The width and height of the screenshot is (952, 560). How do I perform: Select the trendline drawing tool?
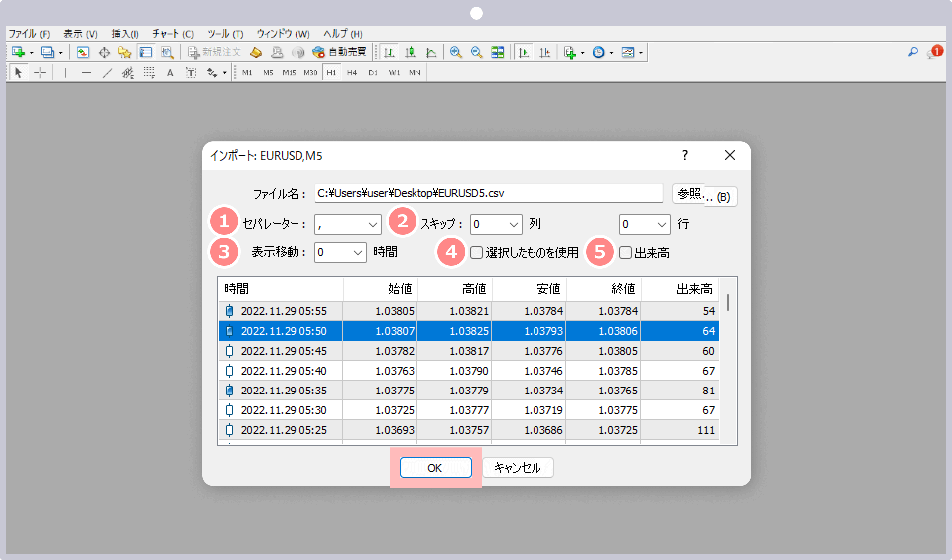[107, 73]
